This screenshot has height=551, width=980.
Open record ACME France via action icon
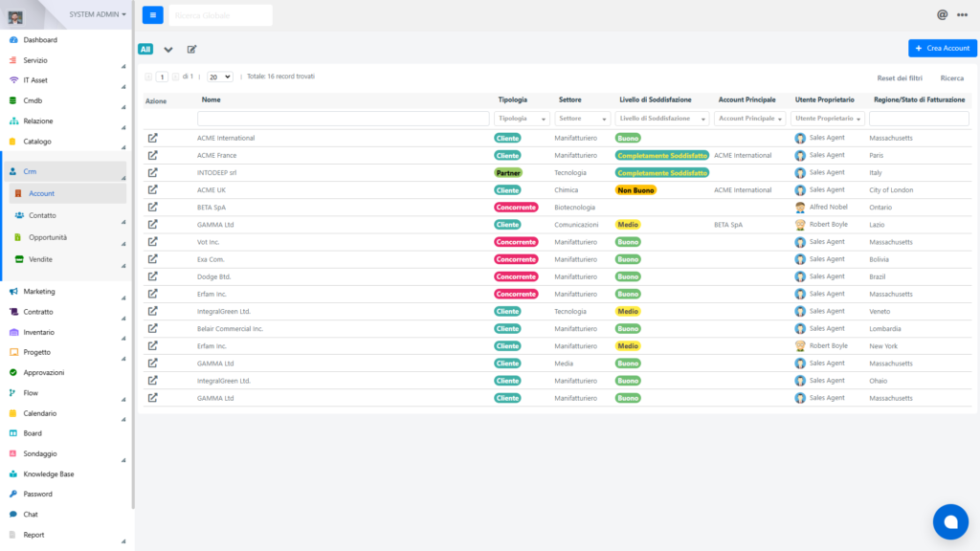[x=152, y=155]
